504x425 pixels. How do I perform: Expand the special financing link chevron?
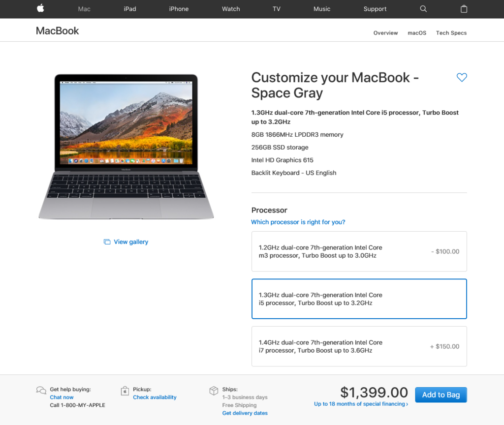pos(407,404)
